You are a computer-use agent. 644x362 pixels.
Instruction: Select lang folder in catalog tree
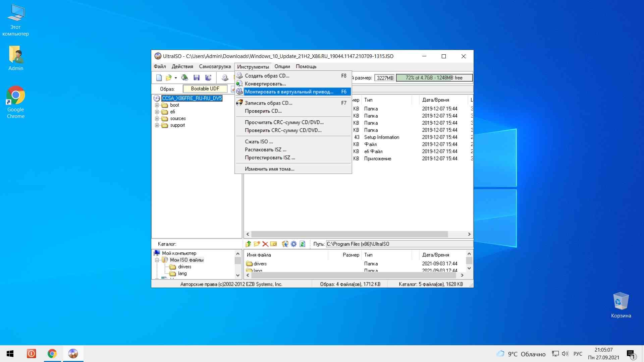[x=182, y=274]
